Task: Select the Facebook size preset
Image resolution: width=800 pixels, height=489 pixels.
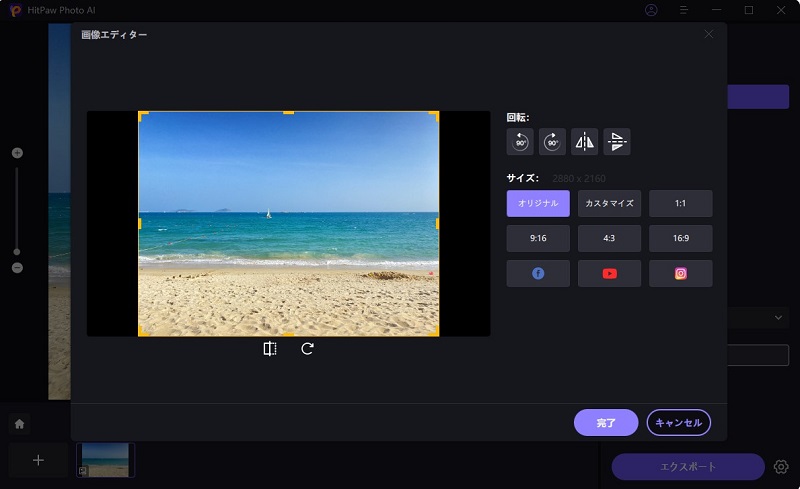Action: (538, 274)
